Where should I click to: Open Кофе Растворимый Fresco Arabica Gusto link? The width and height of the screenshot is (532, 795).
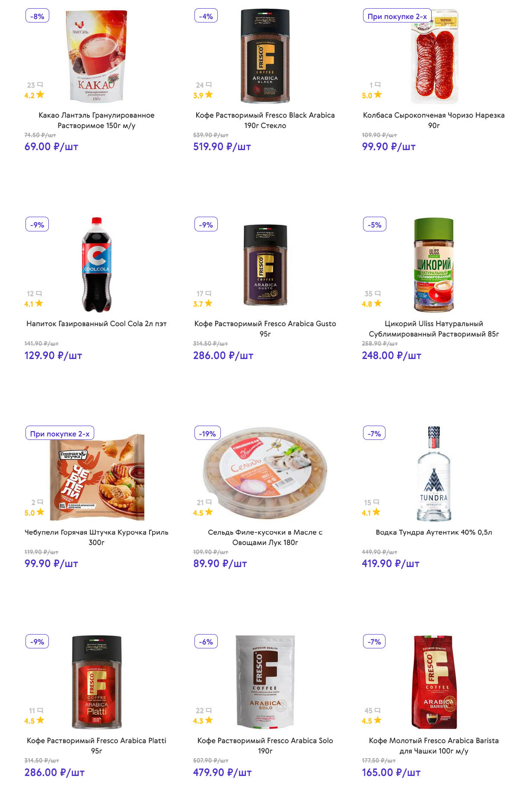pyautogui.click(x=265, y=329)
